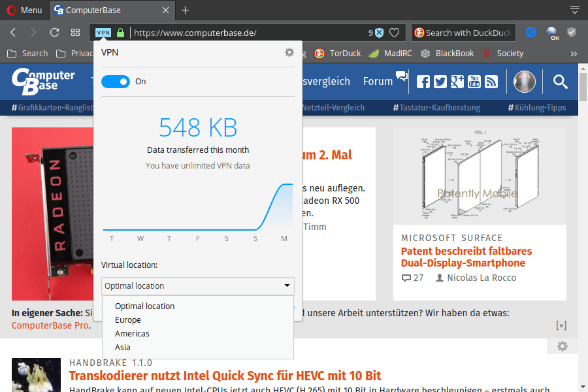Click the address bar URL field
This screenshot has height=392, width=588.
[248, 33]
